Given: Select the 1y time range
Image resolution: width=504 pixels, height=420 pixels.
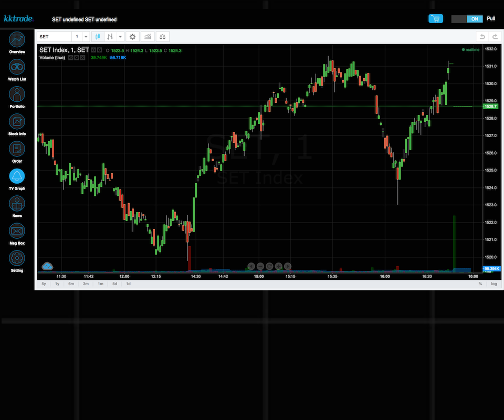Looking at the screenshot, I should (57, 283).
